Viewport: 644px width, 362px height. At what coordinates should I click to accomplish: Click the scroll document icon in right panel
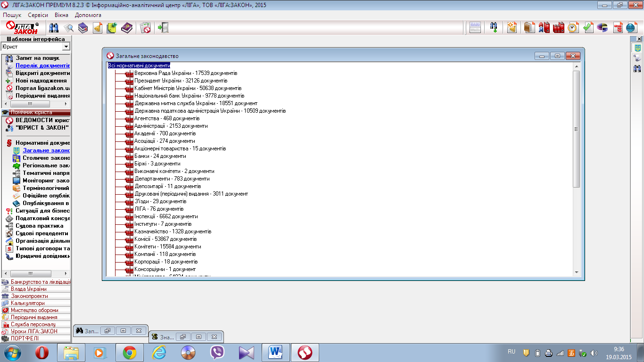[637, 58]
